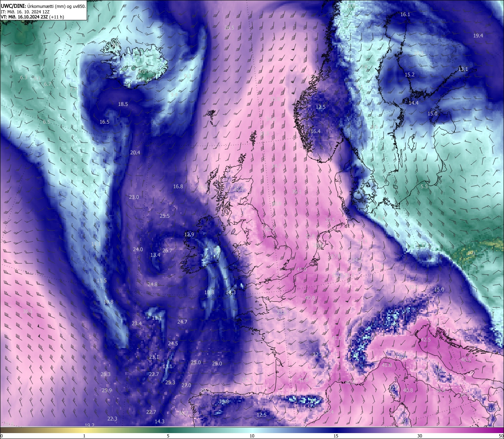The height and width of the screenshot is (439, 504).
Task: Click the 18.5 value south of Iceland
Action: [x=123, y=104]
